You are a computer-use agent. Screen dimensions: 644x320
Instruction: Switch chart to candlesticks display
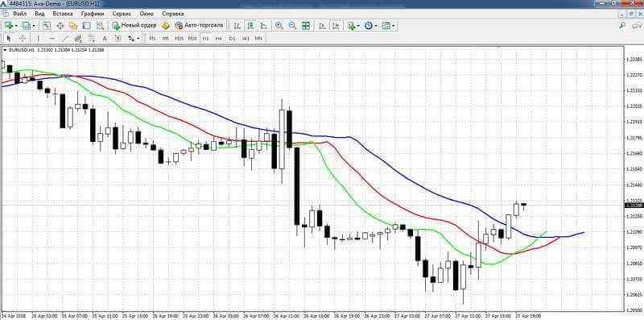pyautogui.click(x=250, y=26)
